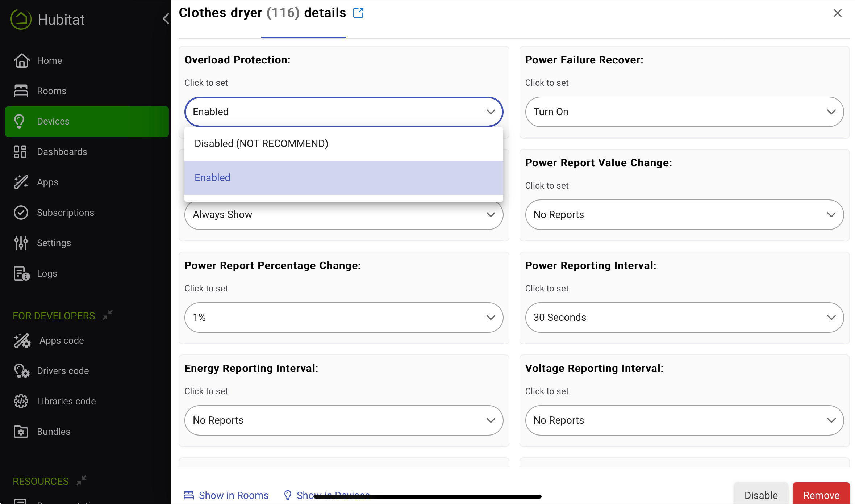
Task: Open Voltage Reporting Interval dropdown
Action: (684, 420)
